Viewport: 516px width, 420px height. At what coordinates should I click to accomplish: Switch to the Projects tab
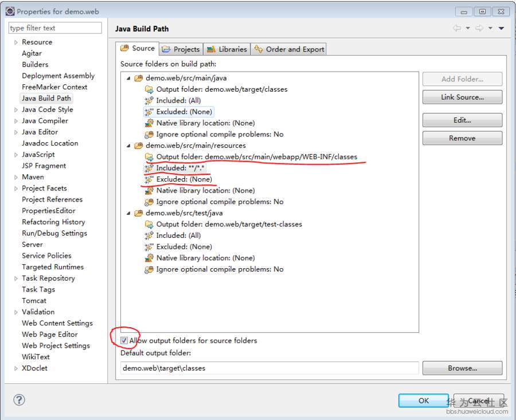pos(181,49)
